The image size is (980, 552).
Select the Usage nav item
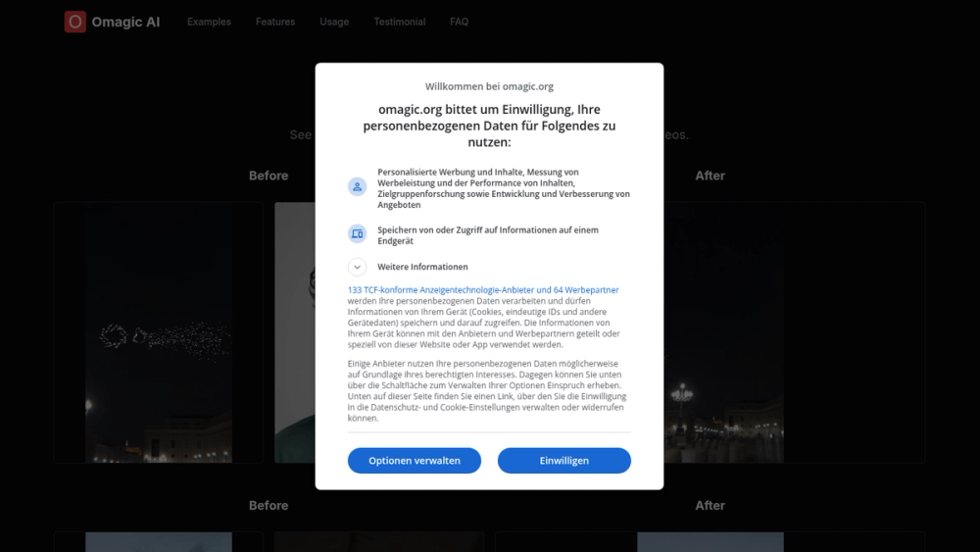point(334,22)
